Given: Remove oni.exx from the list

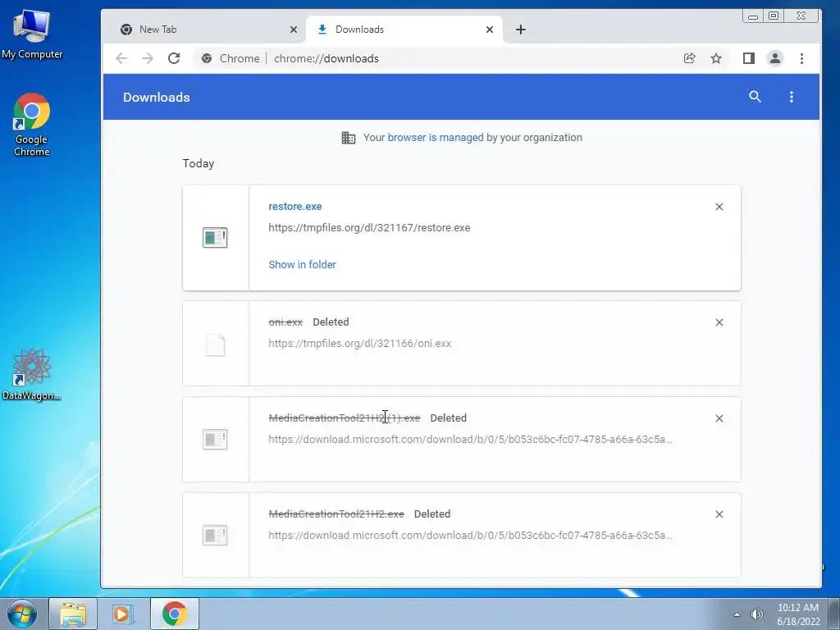Looking at the screenshot, I should 719,322.
